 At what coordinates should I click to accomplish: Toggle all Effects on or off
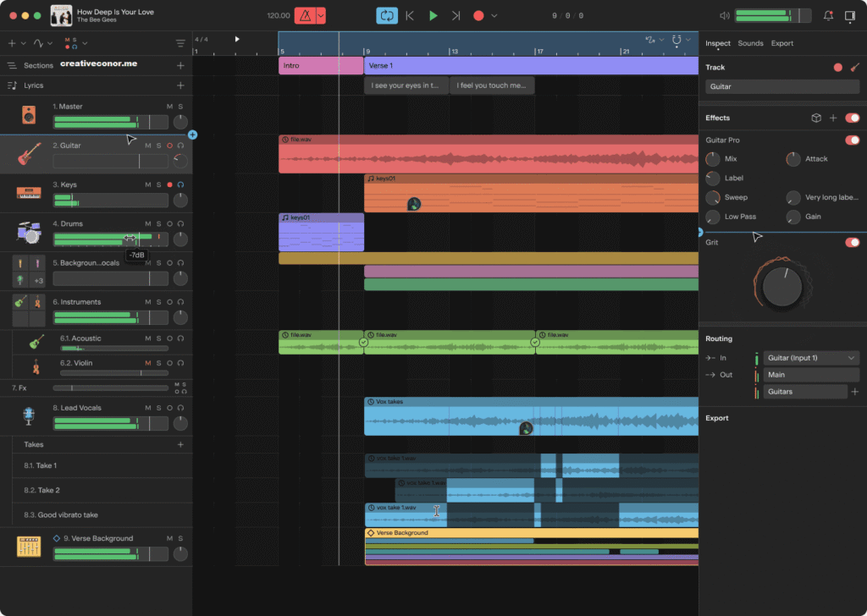pyautogui.click(x=852, y=118)
